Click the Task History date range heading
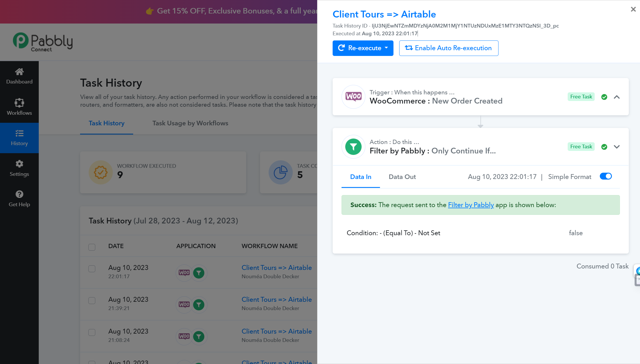Image resolution: width=640 pixels, height=364 pixels. 163,221
